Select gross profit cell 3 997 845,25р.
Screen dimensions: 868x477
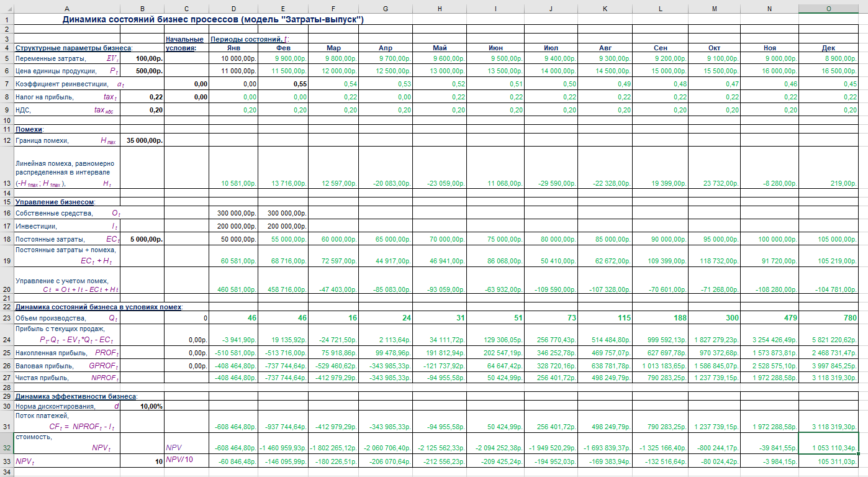(x=828, y=365)
